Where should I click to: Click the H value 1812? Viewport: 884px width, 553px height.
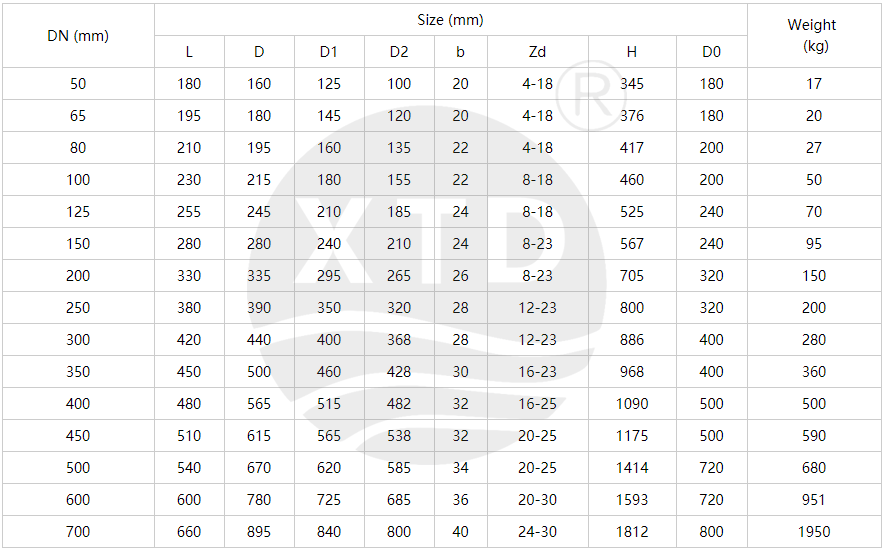pyautogui.click(x=632, y=532)
